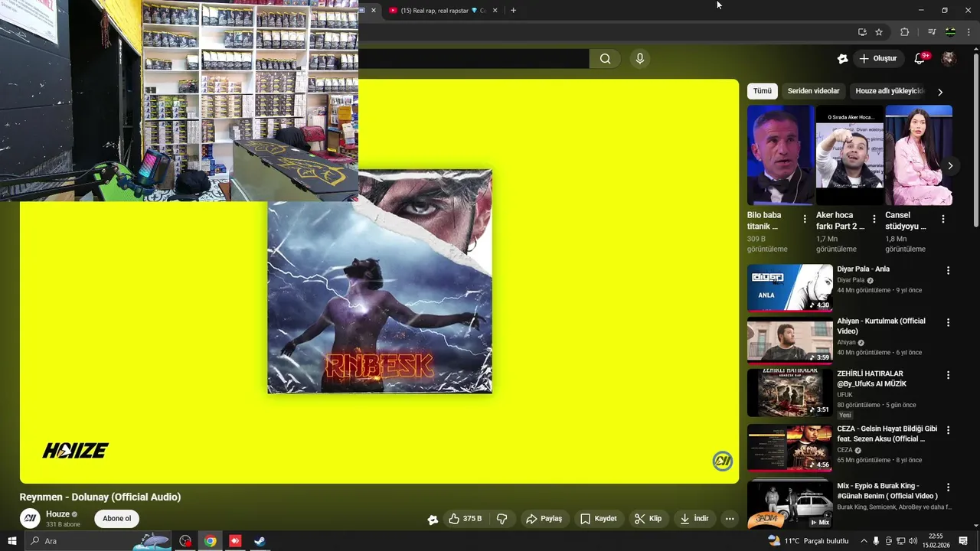
Task: Open the Chrome extensions puzzle icon
Action: [904, 32]
